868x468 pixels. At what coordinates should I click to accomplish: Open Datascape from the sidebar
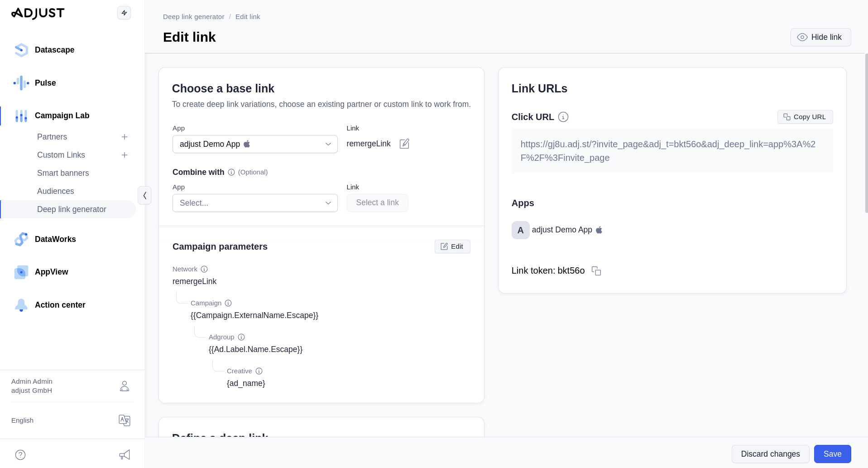pos(54,50)
